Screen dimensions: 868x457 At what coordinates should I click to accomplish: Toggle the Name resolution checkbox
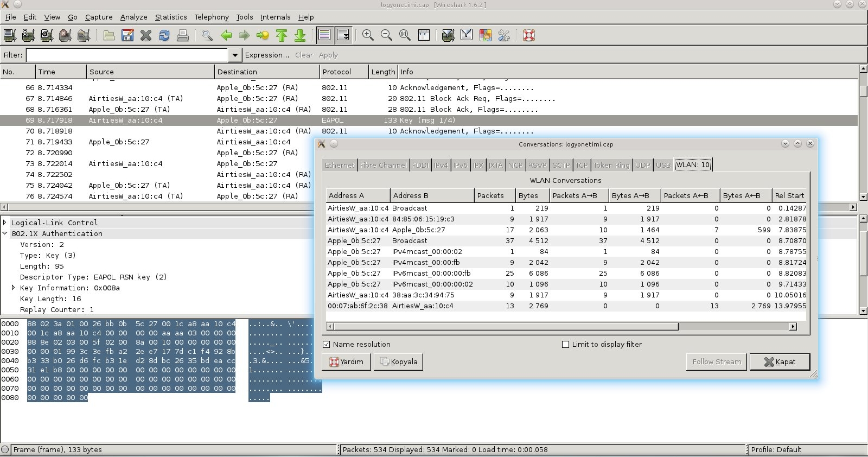click(326, 344)
